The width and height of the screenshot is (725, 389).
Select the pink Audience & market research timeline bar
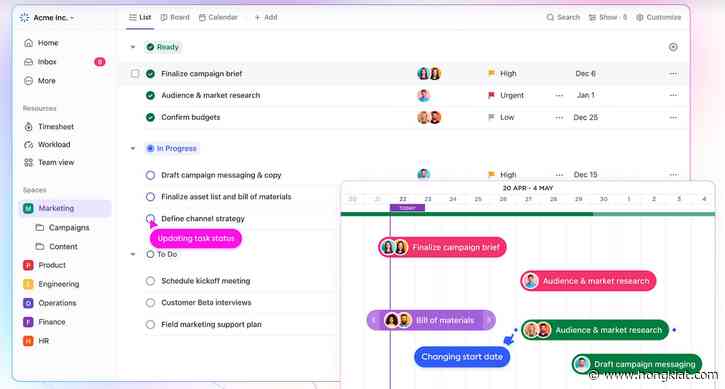[x=588, y=281]
